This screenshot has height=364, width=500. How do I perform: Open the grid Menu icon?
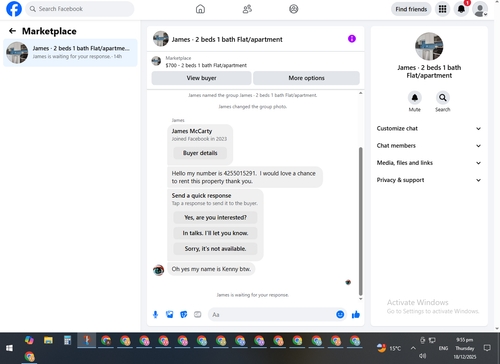point(442,9)
